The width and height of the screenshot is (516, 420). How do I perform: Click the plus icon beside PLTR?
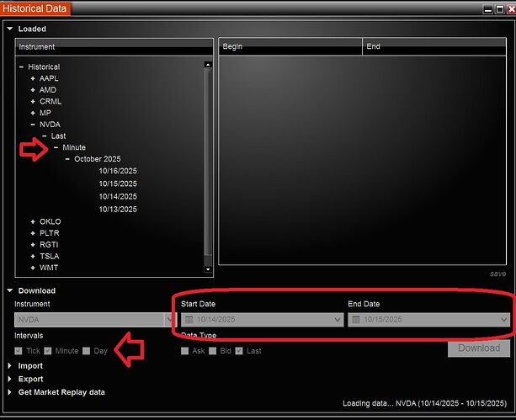(33, 233)
